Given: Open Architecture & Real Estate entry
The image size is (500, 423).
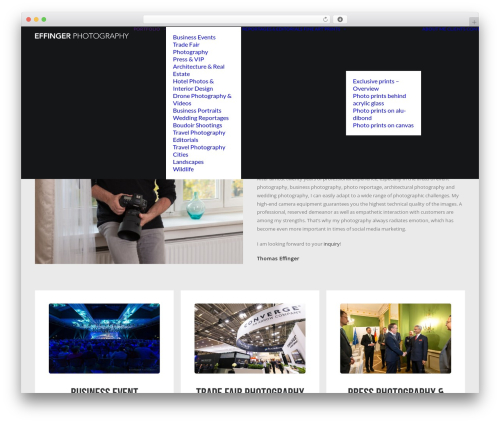Looking at the screenshot, I should (198, 70).
